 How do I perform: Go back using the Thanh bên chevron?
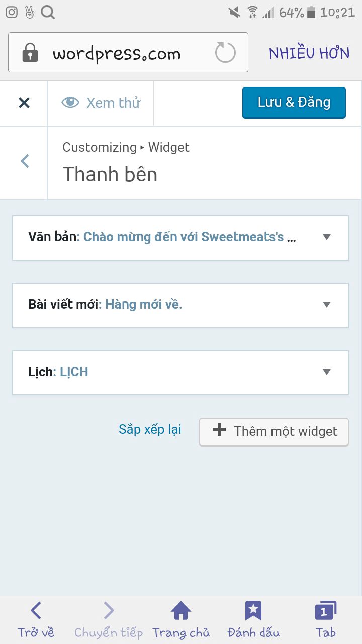click(x=25, y=161)
